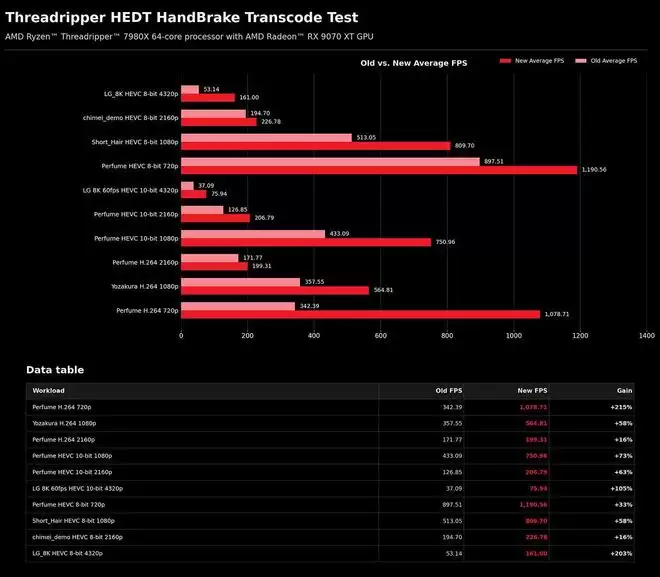
Task: Click the new FPS bar for Perfume H.264 720p
Action: [x=361, y=314]
